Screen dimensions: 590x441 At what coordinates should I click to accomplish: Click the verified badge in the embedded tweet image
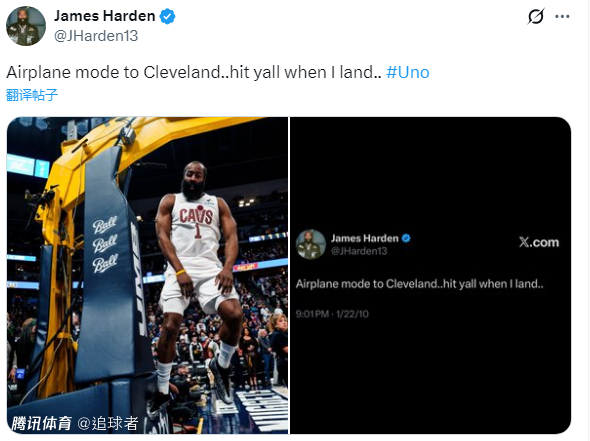pos(406,238)
